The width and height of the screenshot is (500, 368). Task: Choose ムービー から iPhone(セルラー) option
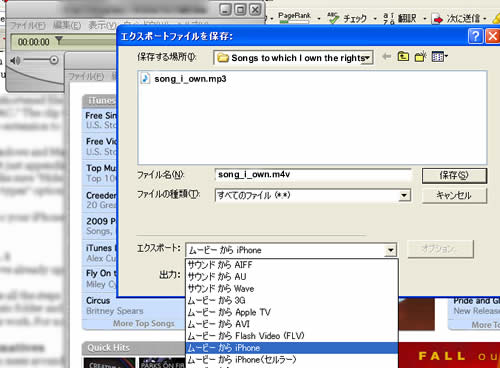coord(292,360)
